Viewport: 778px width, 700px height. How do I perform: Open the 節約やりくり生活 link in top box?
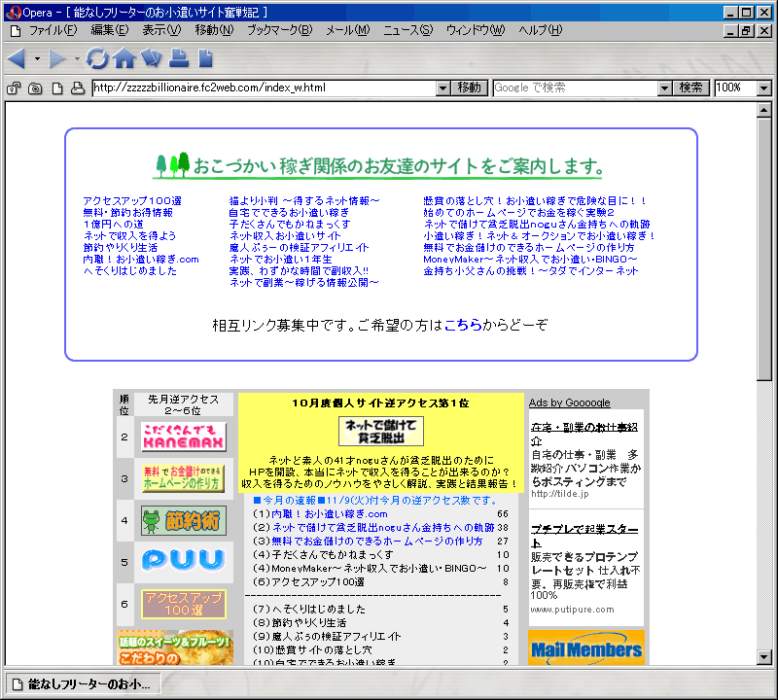point(120,248)
